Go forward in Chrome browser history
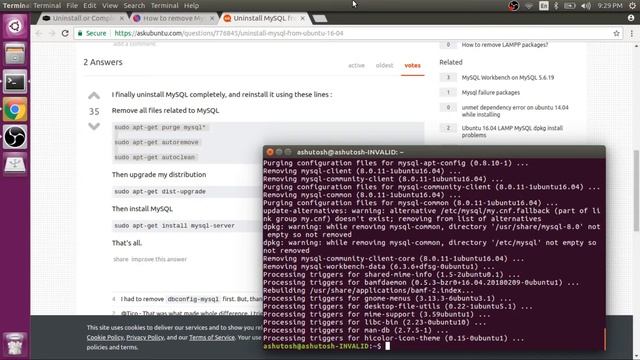 point(52,33)
